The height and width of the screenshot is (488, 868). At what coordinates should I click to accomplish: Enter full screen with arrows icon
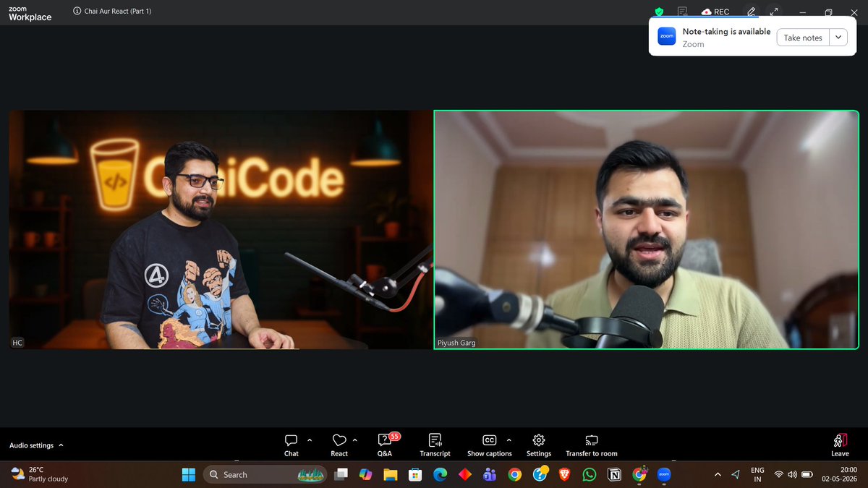774,12
